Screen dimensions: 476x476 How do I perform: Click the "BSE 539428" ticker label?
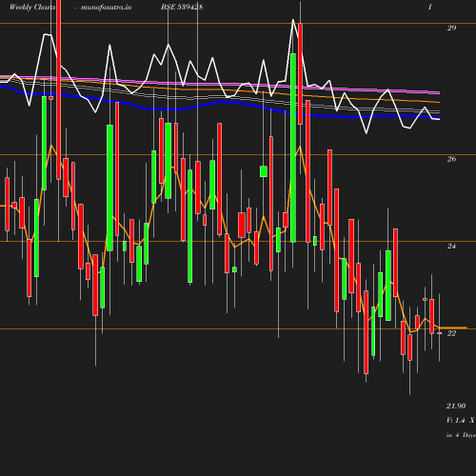coord(182,8)
